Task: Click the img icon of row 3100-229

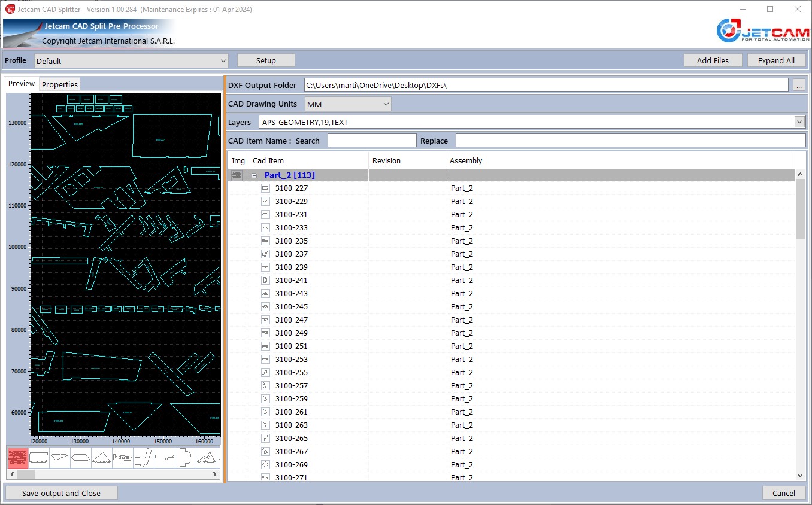Action: tap(265, 202)
